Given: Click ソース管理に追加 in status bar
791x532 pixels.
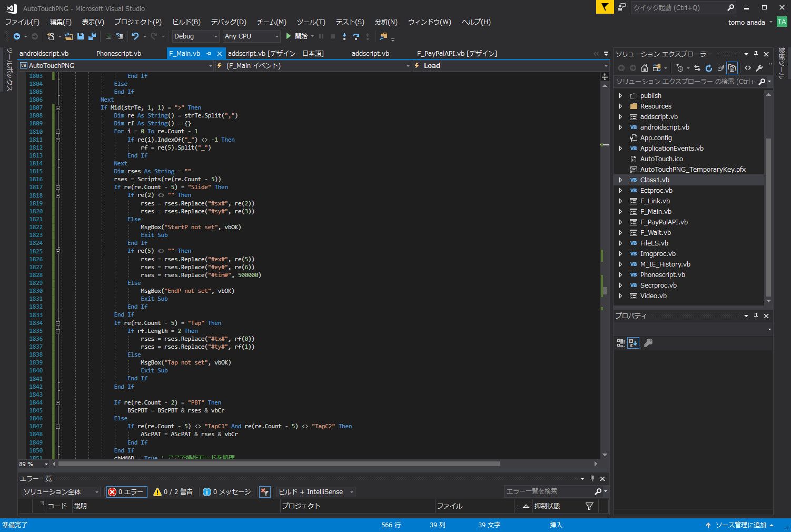Looking at the screenshot, I should pyautogui.click(x=740, y=525).
